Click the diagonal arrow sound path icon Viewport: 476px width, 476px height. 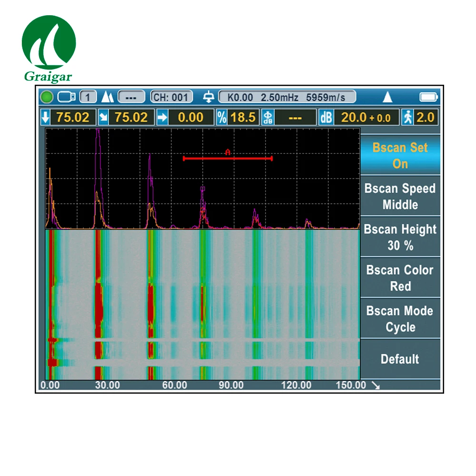103,117
